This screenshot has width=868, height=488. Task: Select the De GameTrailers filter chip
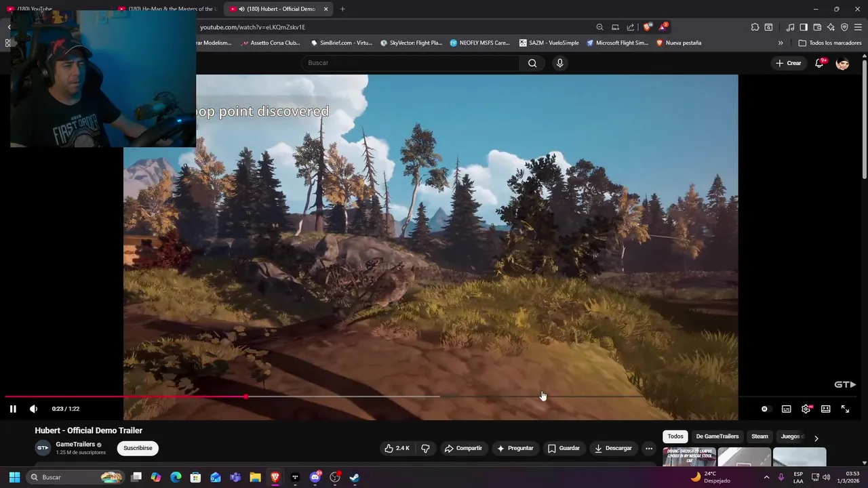click(717, 436)
